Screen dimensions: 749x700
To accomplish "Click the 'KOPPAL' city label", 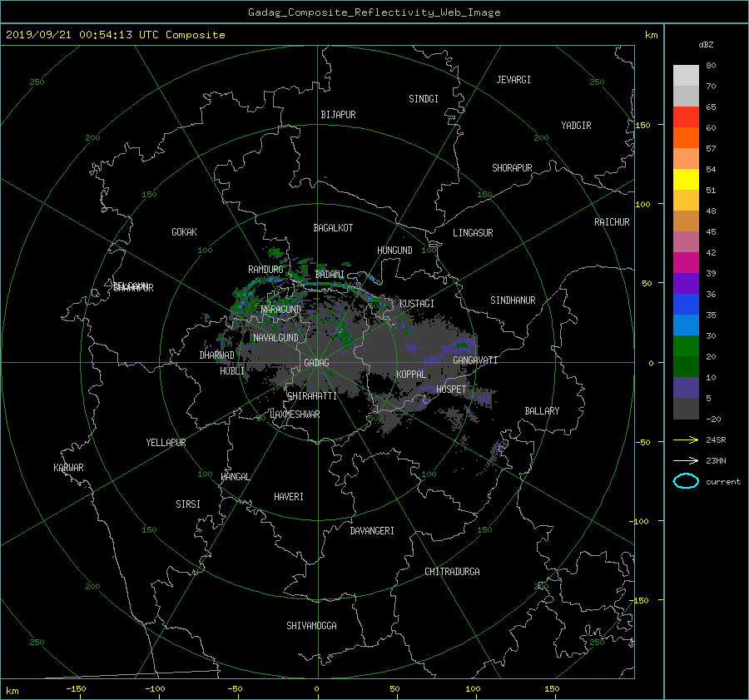I will tap(411, 375).
